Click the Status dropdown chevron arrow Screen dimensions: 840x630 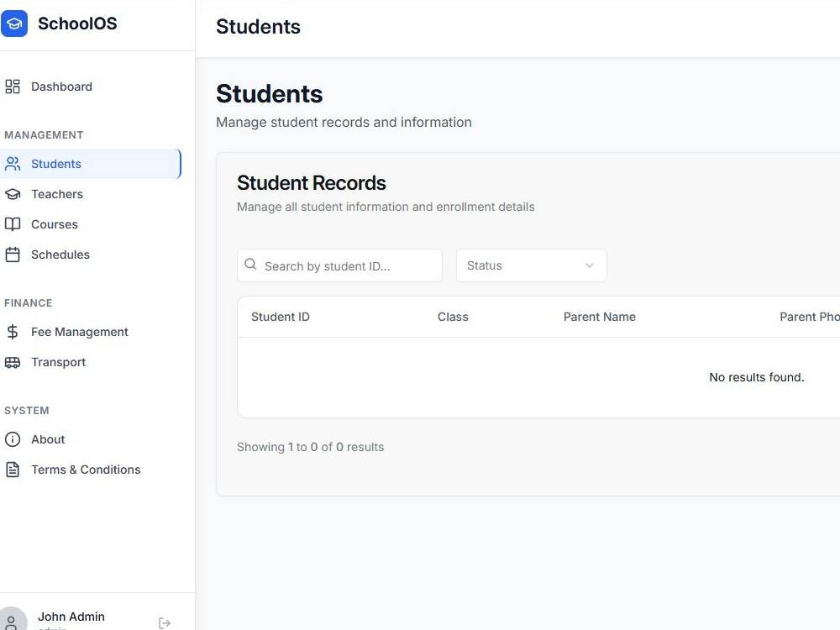pos(590,265)
